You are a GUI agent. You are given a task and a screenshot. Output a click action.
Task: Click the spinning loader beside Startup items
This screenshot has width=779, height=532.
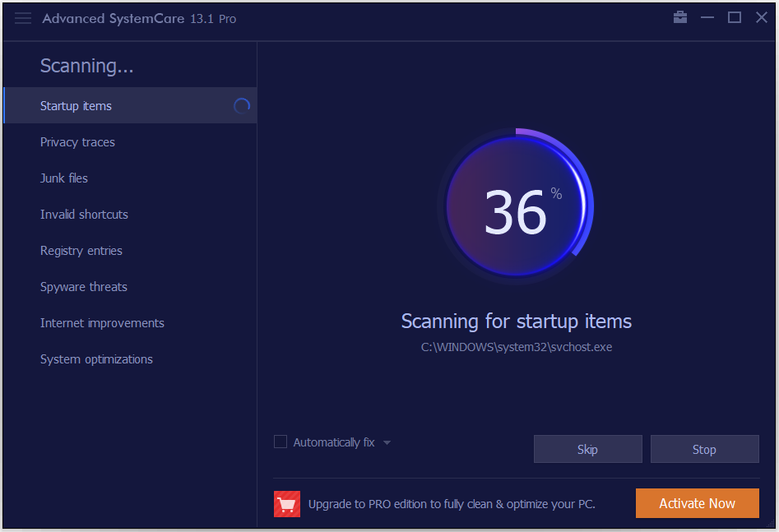242,106
